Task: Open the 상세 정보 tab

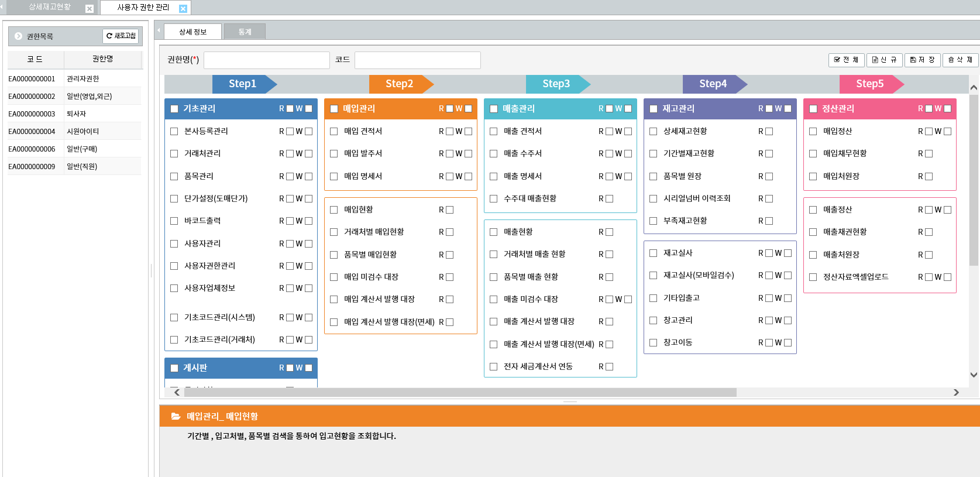Action: click(x=192, y=32)
